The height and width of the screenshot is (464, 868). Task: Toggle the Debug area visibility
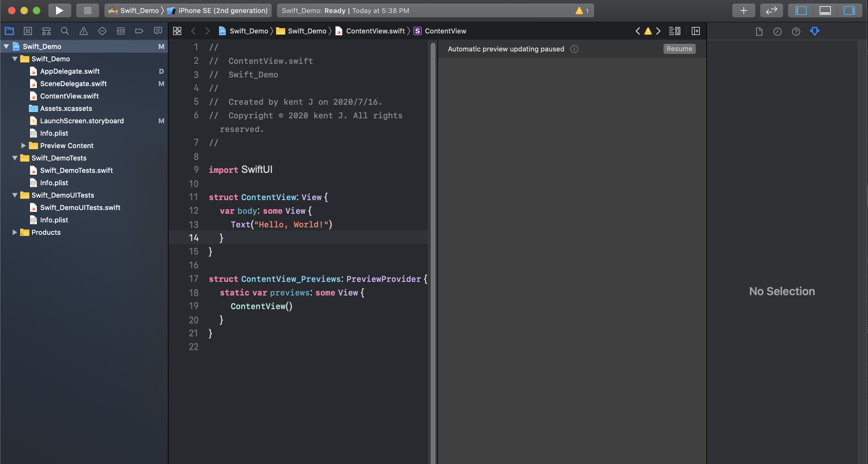point(825,11)
